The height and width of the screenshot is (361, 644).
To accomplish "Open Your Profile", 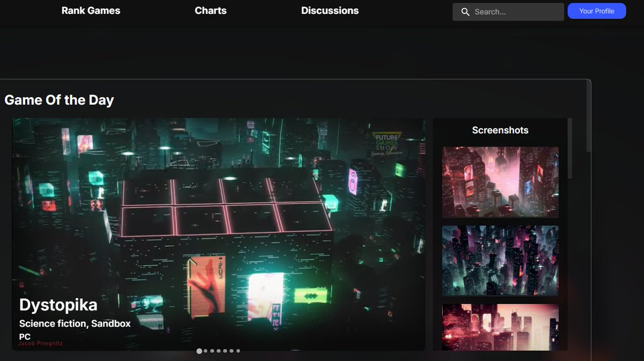I will coord(597,11).
